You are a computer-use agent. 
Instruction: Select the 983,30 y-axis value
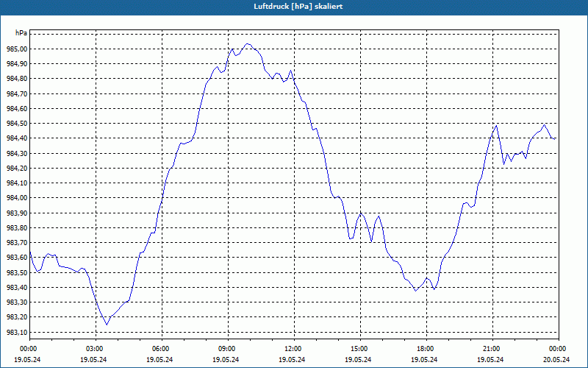click(17, 302)
